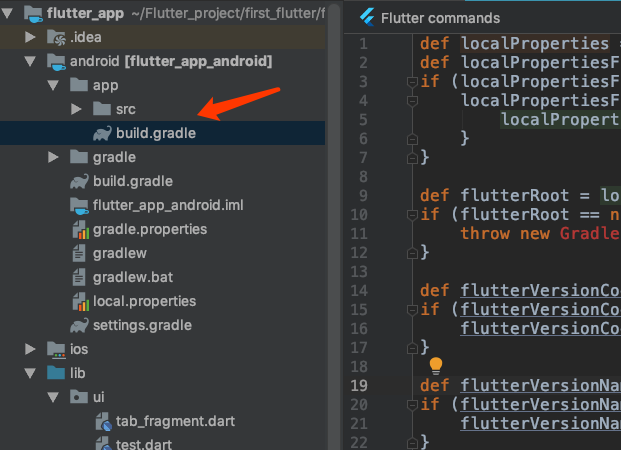Click the Flutter logo in the commands bar
This screenshot has width=621, height=450.
(x=367, y=18)
